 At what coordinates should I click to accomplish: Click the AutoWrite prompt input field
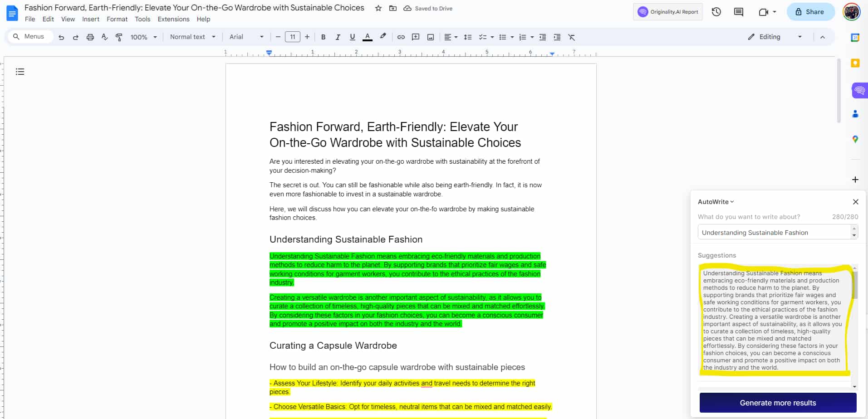point(776,232)
